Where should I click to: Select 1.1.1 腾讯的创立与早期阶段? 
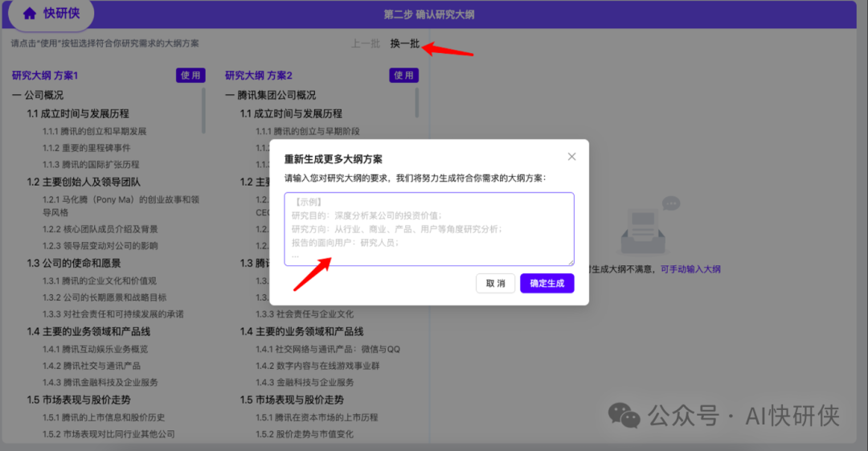pos(308,131)
